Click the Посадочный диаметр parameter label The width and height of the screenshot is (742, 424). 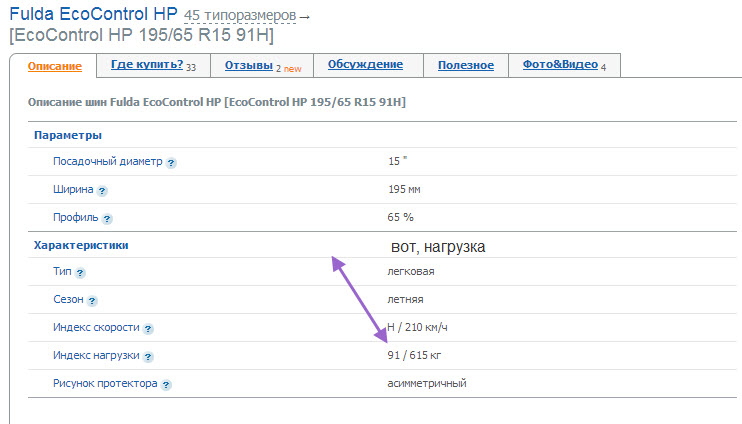point(107,161)
